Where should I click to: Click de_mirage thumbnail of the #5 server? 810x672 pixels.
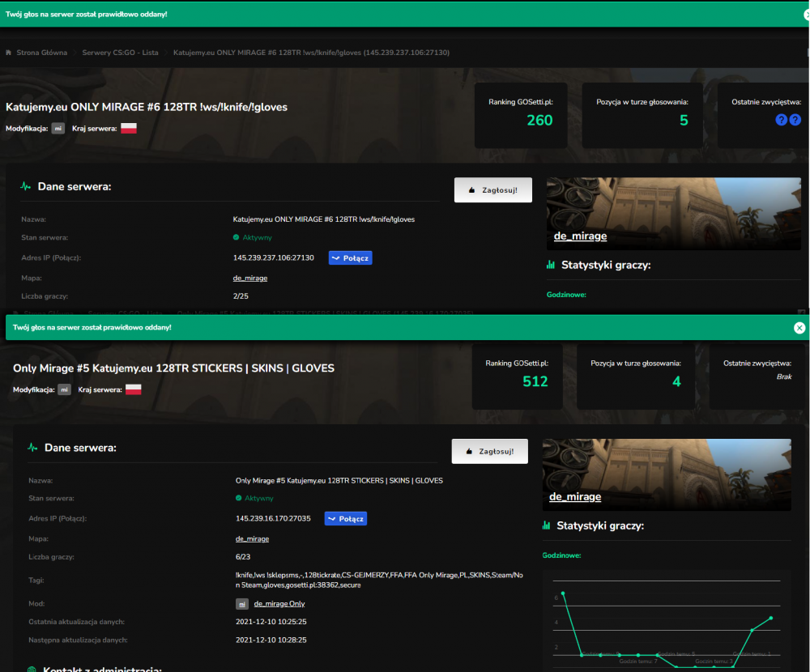click(x=667, y=474)
